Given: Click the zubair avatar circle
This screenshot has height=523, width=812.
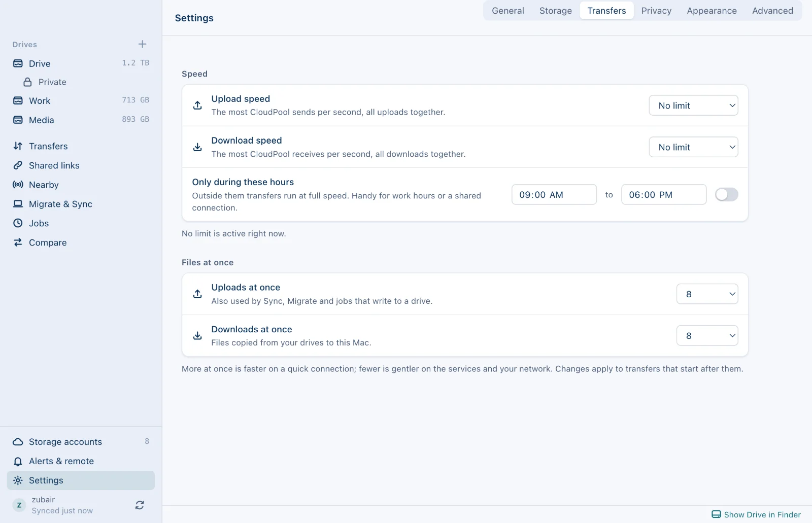Looking at the screenshot, I should click(x=19, y=505).
